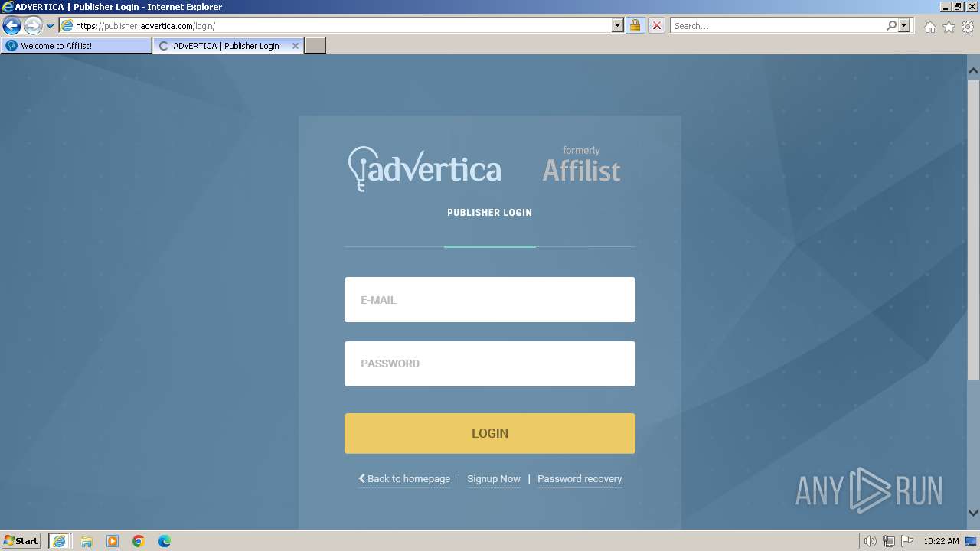Viewport: 980px width, 551px height.
Task: Open File Explorer folder taskbar icon
Action: [x=87, y=541]
